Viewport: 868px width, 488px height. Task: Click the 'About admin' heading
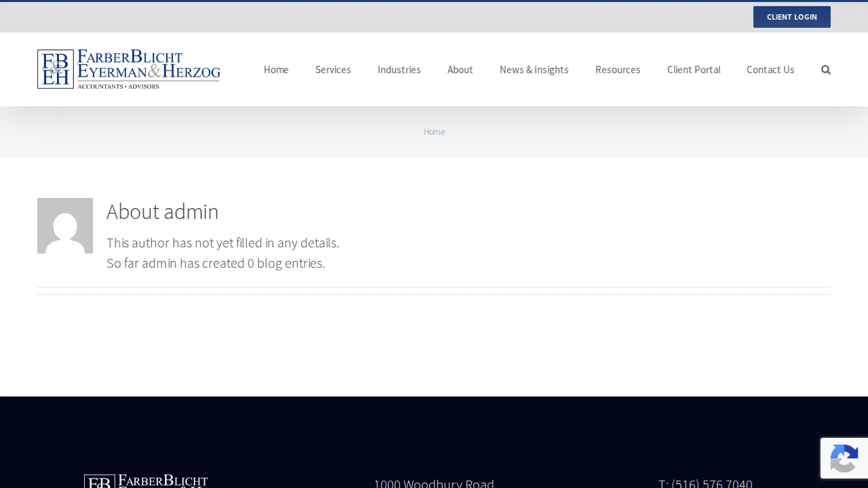coord(163,211)
